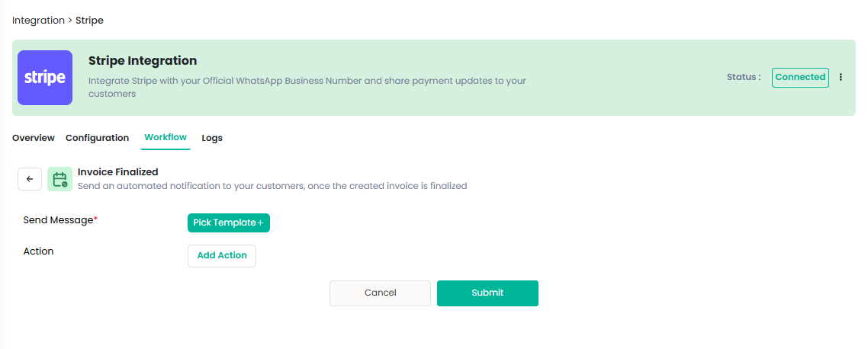This screenshot has width=868, height=349.
Task: Open the Configuration tab
Action: tap(97, 138)
